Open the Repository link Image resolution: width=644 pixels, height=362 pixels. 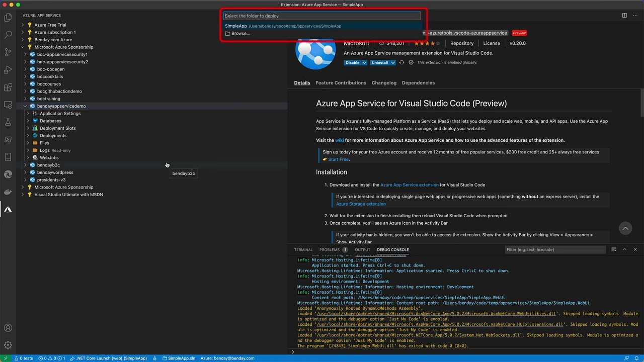(x=462, y=43)
